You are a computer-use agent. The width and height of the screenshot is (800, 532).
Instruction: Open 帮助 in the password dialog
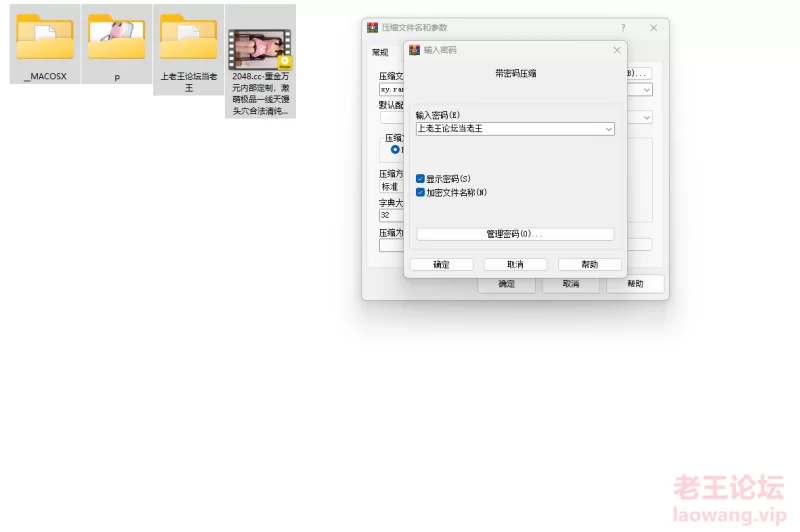[x=590, y=264]
